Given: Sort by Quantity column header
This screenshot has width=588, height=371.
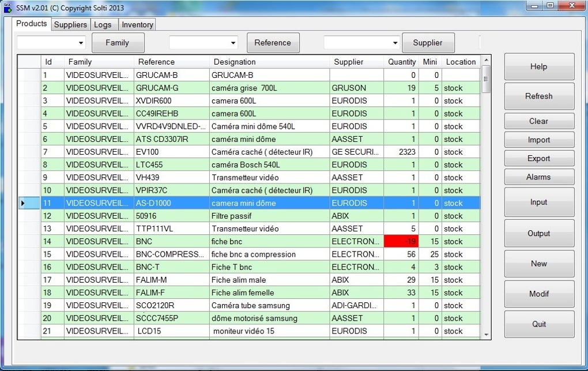Looking at the screenshot, I should 401,62.
